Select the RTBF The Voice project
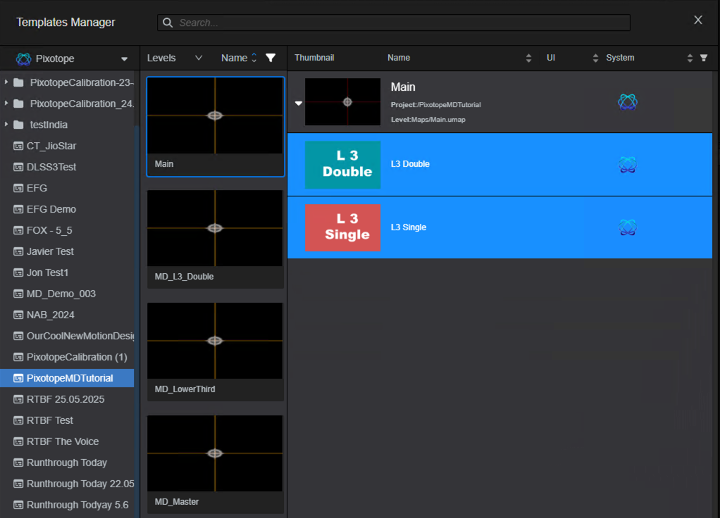Image resolution: width=720 pixels, height=518 pixels. pyautogui.click(x=62, y=441)
